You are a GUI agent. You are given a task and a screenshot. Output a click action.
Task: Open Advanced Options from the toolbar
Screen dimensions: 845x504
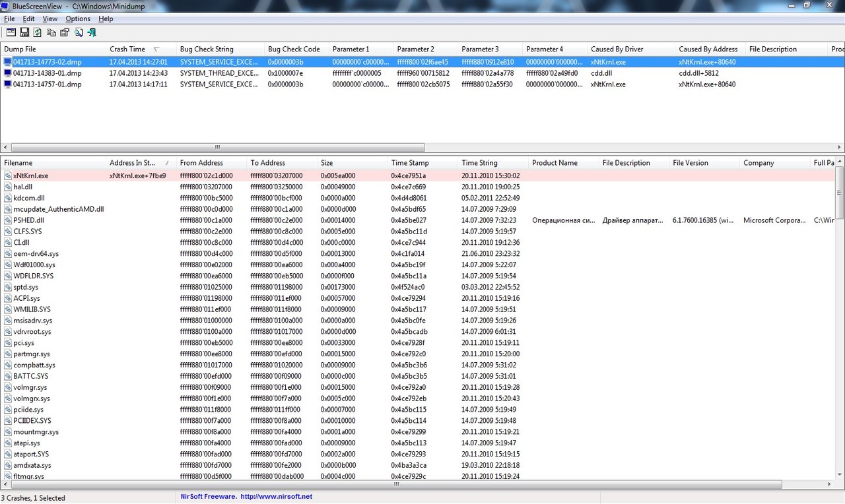(10, 32)
